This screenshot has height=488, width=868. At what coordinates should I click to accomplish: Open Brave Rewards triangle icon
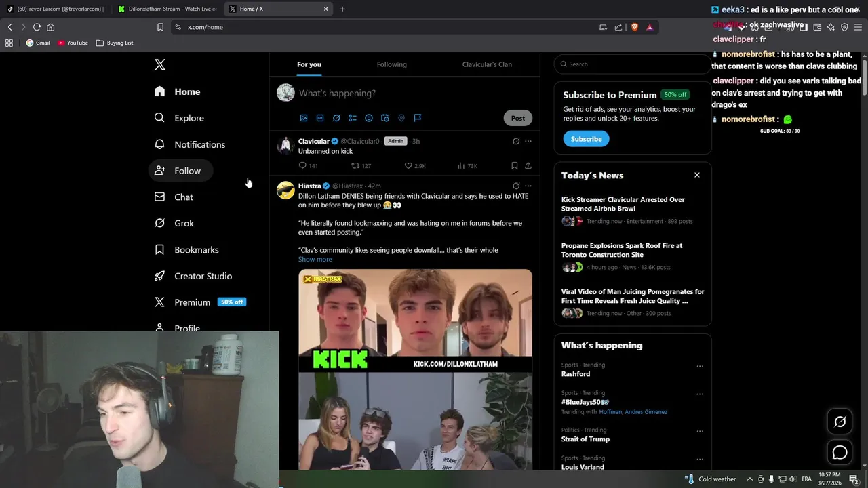(x=650, y=27)
